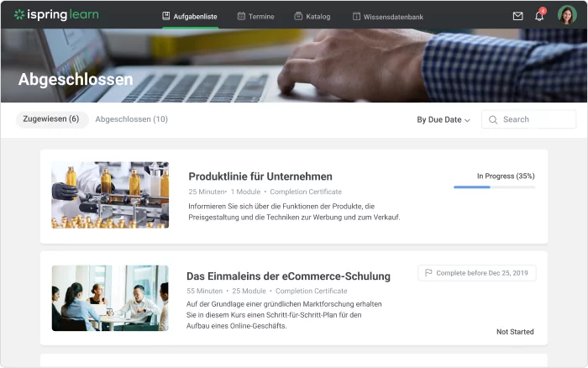Click the 55 Minuten duration text
Image resolution: width=588 pixels, height=368 pixels.
(x=204, y=291)
